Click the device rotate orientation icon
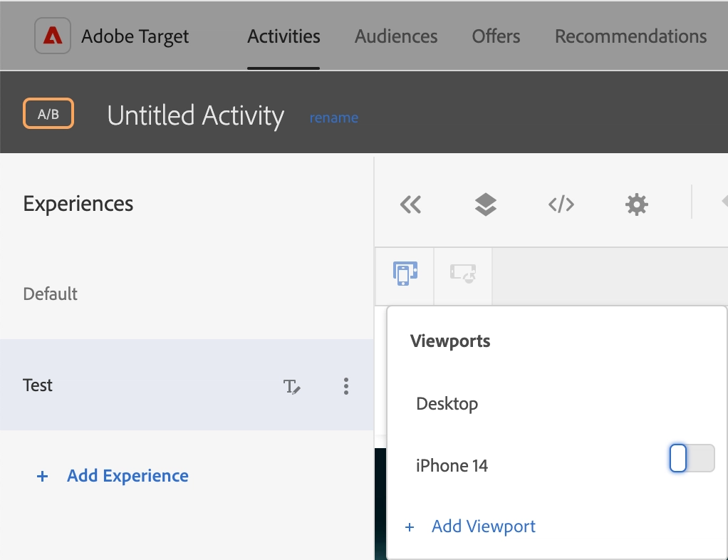Image resolution: width=728 pixels, height=560 pixels. 463,273
